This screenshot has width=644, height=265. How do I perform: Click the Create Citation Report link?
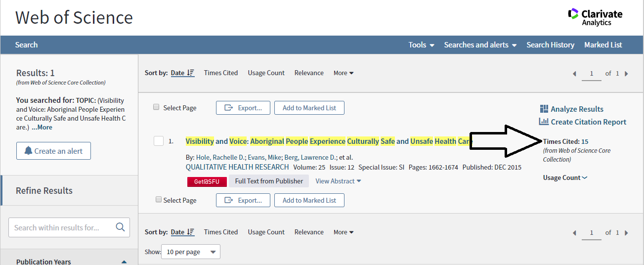pyautogui.click(x=583, y=122)
